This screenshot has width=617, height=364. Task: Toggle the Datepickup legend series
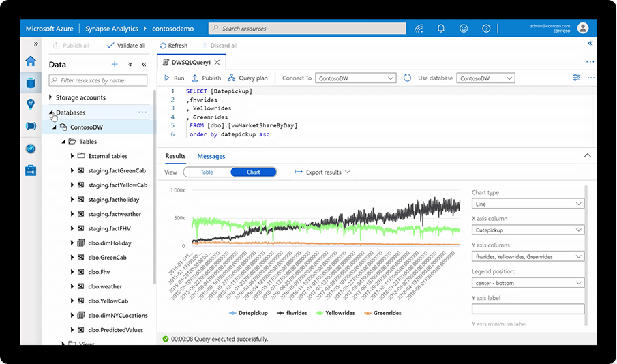coord(248,313)
